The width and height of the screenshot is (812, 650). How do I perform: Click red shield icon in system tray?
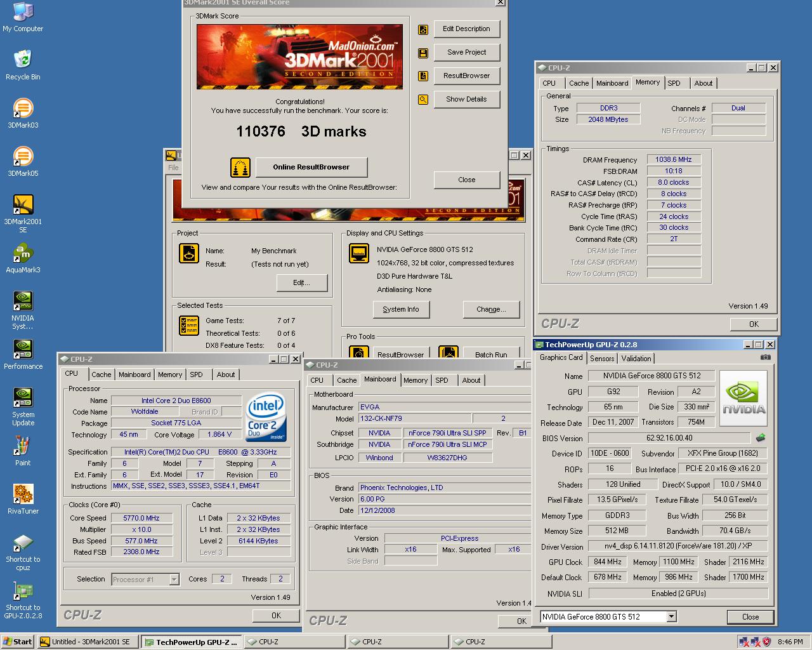click(x=766, y=642)
